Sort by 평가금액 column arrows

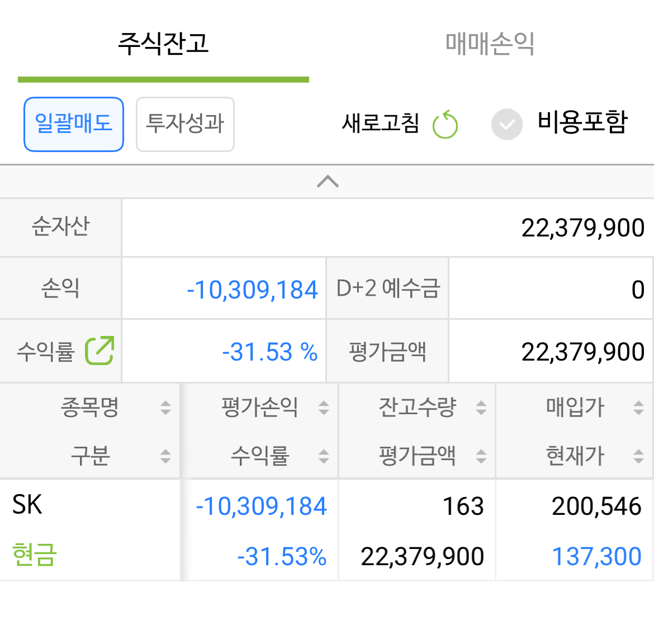click(x=481, y=456)
